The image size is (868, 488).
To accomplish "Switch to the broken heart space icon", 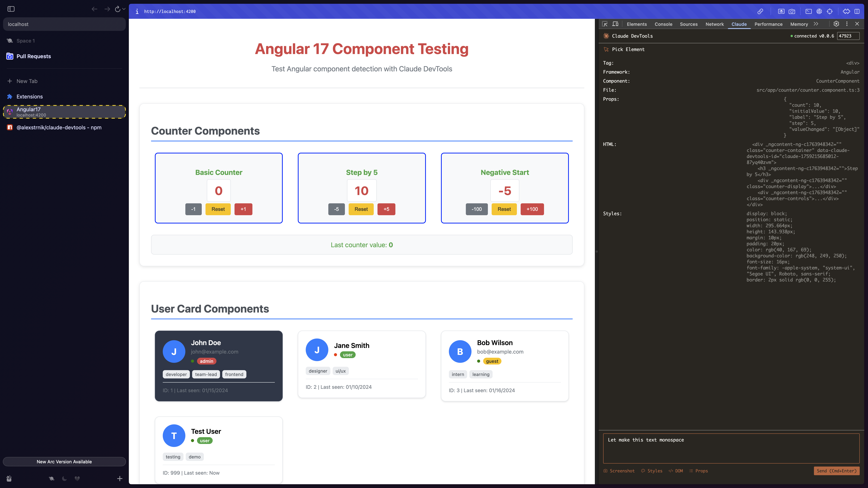I will (77, 479).
